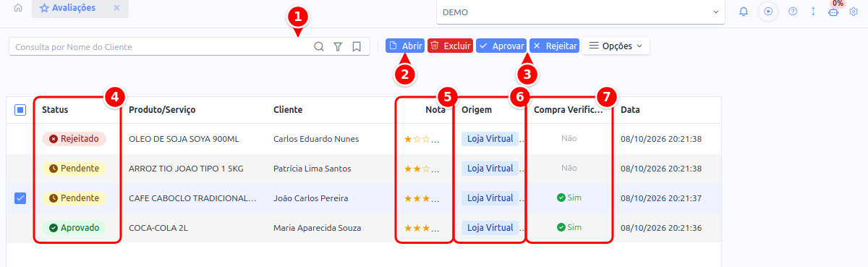Image resolution: width=868 pixels, height=267 pixels.
Task: Click the red Excluir button
Action: point(450,46)
